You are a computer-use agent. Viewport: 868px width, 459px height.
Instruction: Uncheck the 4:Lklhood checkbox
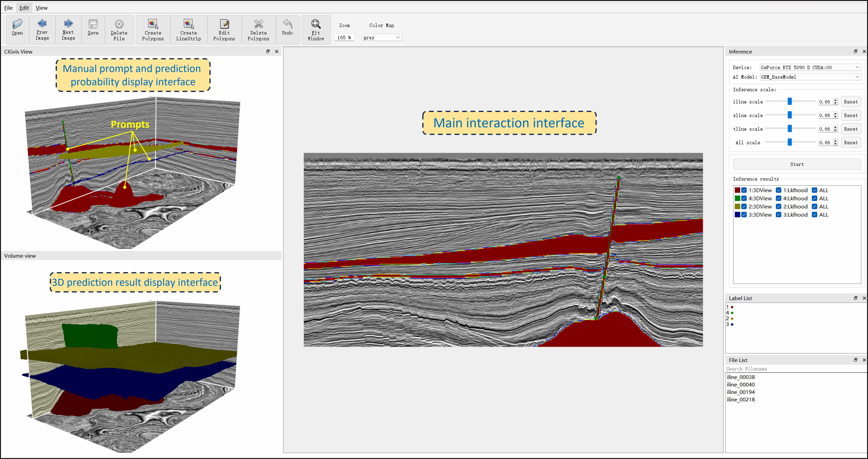[x=778, y=198]
